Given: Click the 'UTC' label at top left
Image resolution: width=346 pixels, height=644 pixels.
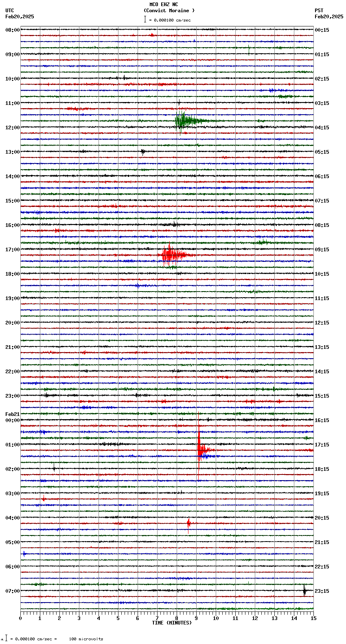Looking at the screenshot, I should 10,11.
